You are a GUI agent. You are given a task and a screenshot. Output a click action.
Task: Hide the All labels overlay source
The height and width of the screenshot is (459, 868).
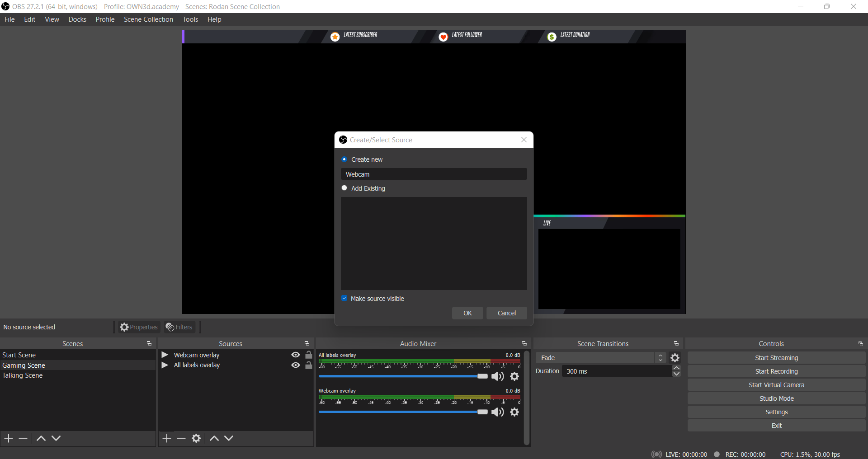point(296,365)
